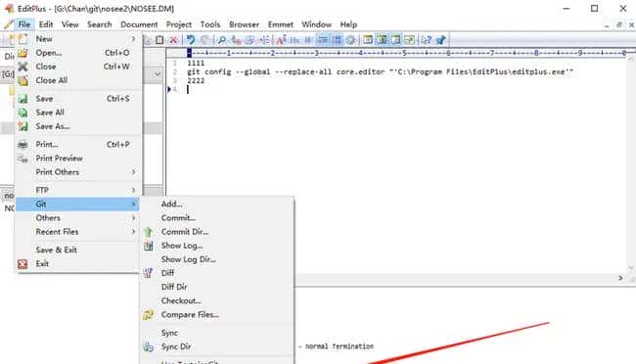The height and width of the screenshot is (364, 636).
Task: Click the red letter A Font icon
Action: 281,40
